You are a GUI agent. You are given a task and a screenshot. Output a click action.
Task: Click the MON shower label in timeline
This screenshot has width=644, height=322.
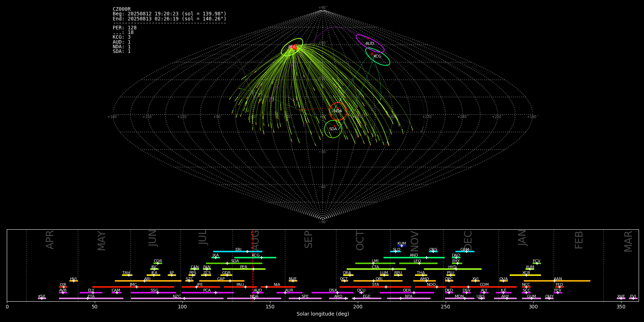459,297
